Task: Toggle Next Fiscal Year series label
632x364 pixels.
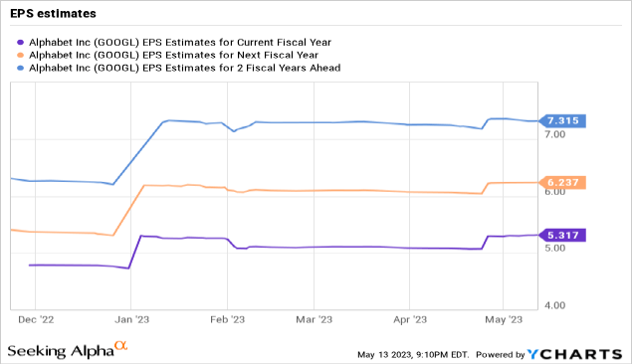Action: click(x=173, y=55)
